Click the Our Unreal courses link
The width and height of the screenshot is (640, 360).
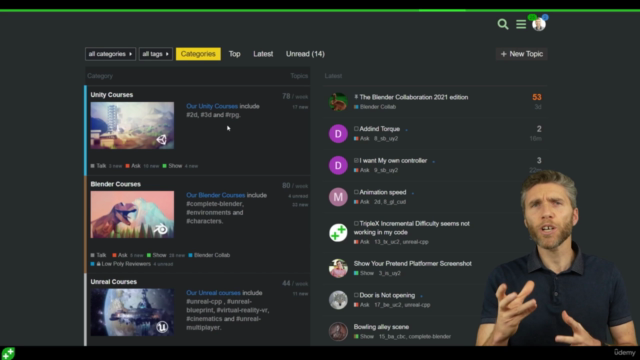[213, 293]
